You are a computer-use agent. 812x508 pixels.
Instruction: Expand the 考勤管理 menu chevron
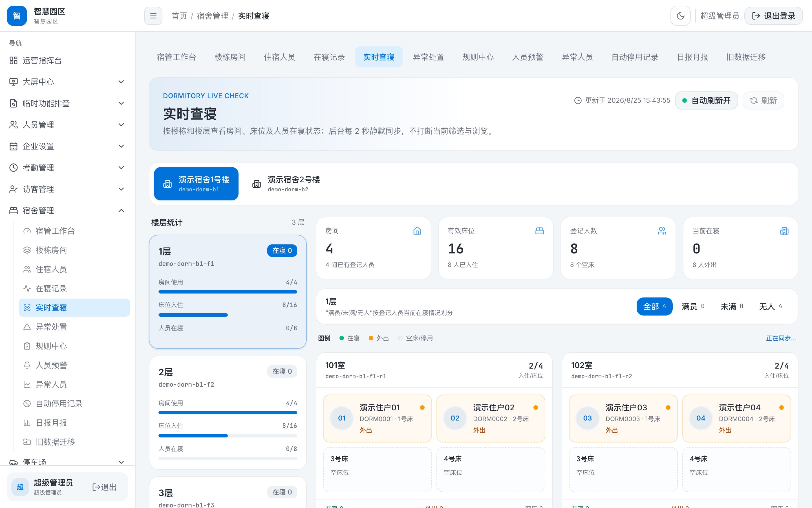[x=122, y=168]
